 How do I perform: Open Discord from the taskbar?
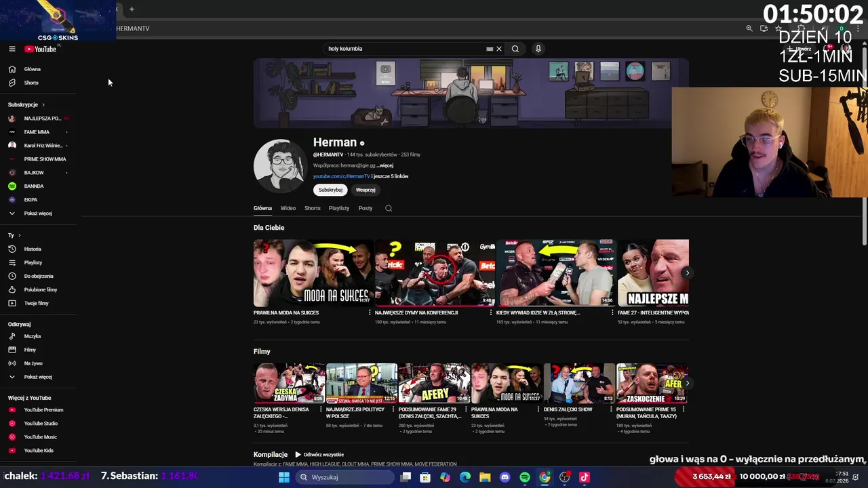pos(505,477)
